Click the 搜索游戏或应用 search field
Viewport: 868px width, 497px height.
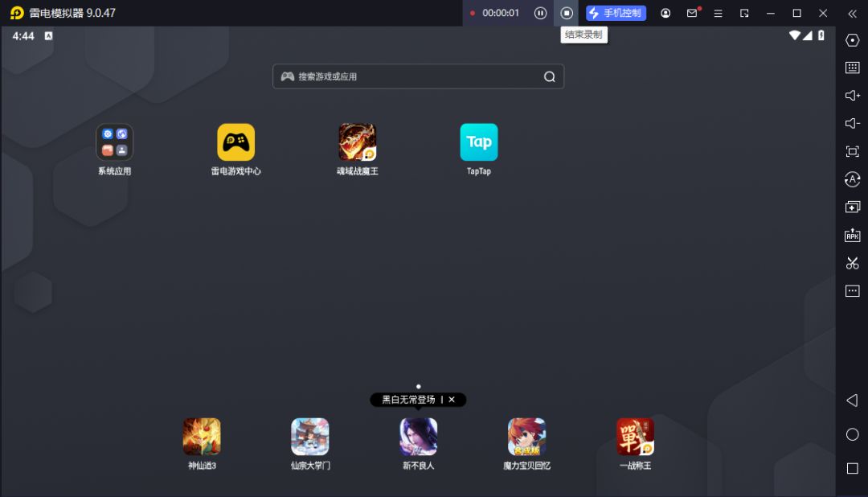click(x=418, y=76)
